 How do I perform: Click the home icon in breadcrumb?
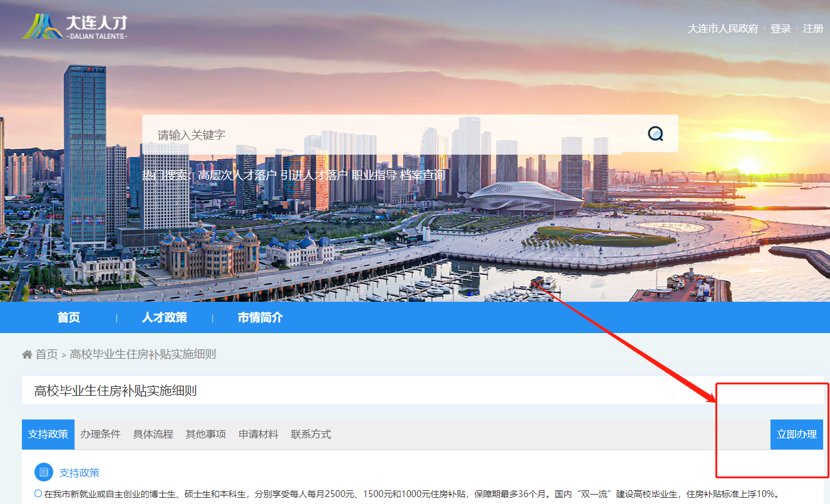coord(27,354)
